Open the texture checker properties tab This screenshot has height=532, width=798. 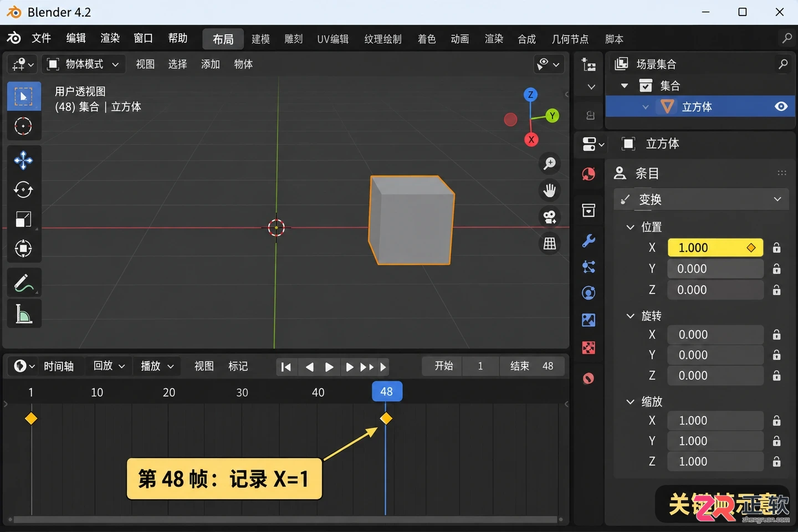(589, 347)
